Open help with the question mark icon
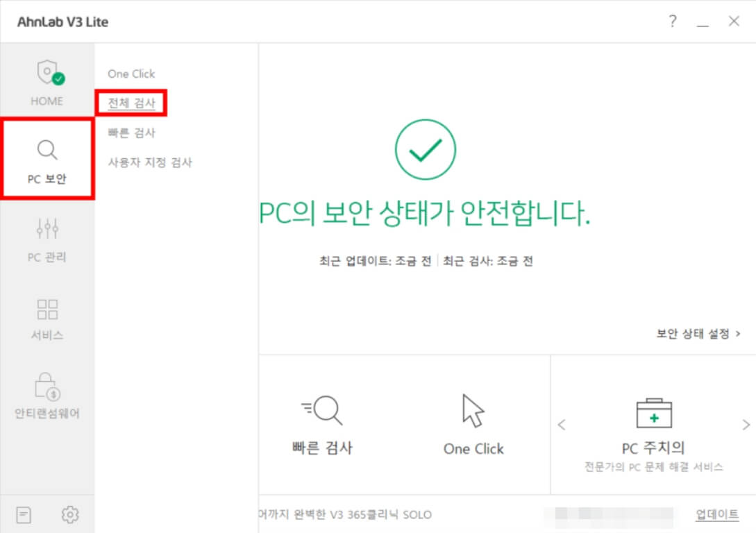 (672, 22)
